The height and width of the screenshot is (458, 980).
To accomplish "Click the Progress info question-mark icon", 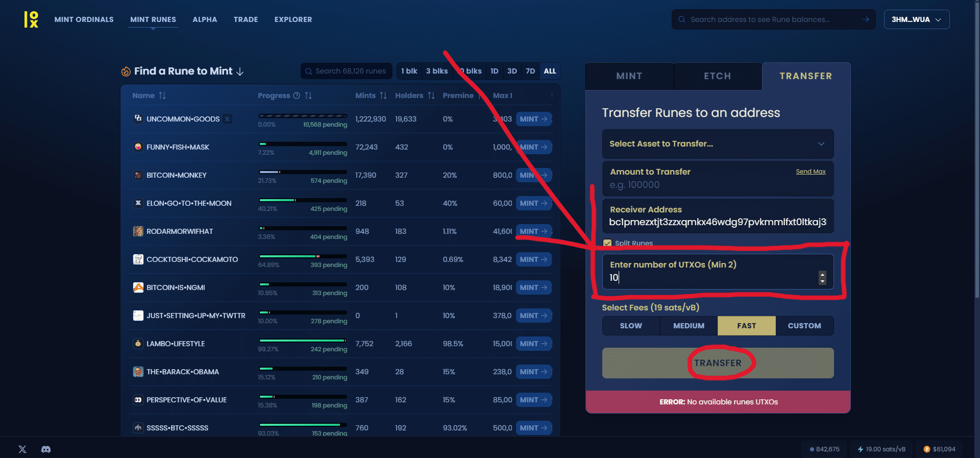I will pos(296,95).
